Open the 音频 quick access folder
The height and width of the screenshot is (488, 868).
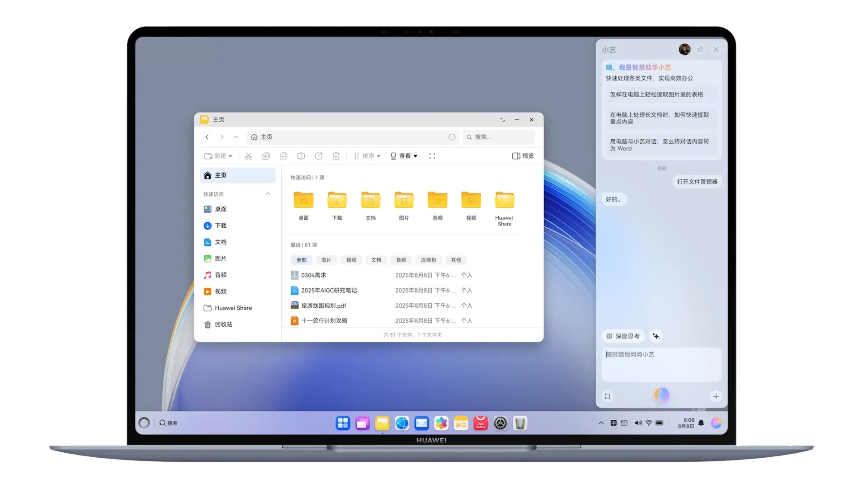pyautogui.click(x=438, y=206)
